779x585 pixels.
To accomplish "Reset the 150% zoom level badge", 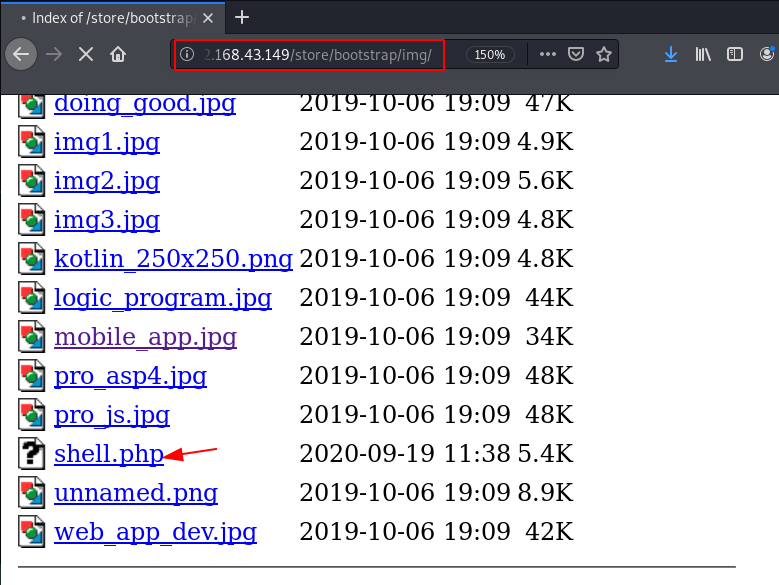I will click(490, 54).
